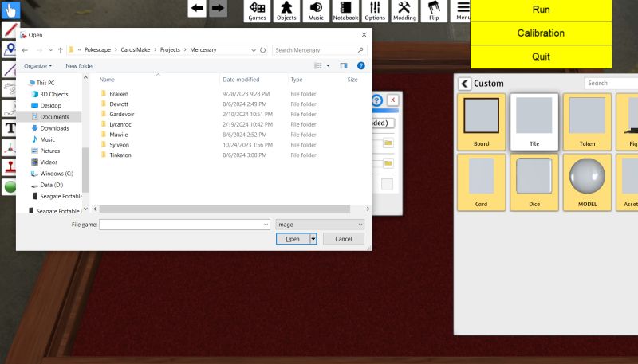The image size is (638, 364).
Task: Open the Music player menu
Action: click(x=316, y=11)
